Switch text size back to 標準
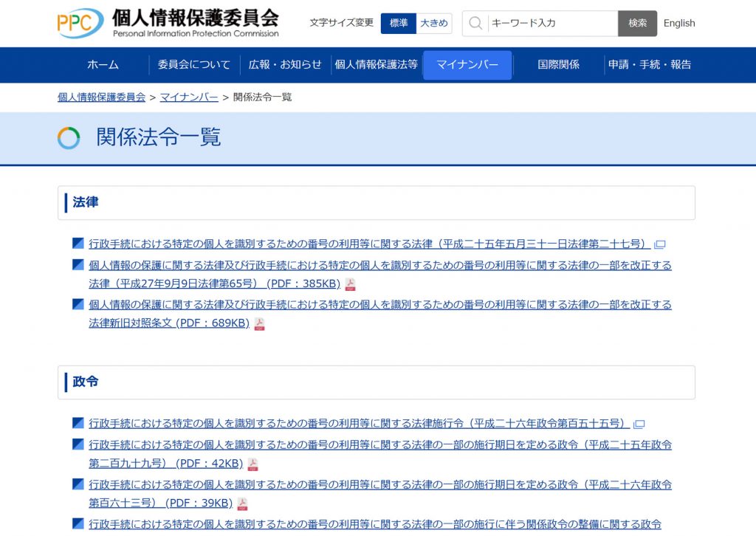This screenshot has width=756, height=536. click(x=398, y=23)
